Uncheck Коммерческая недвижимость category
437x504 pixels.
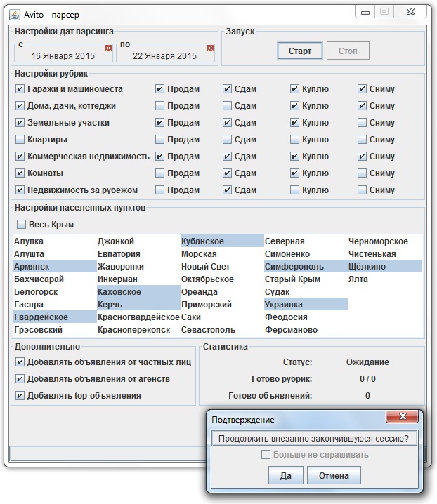click(20, 157)
